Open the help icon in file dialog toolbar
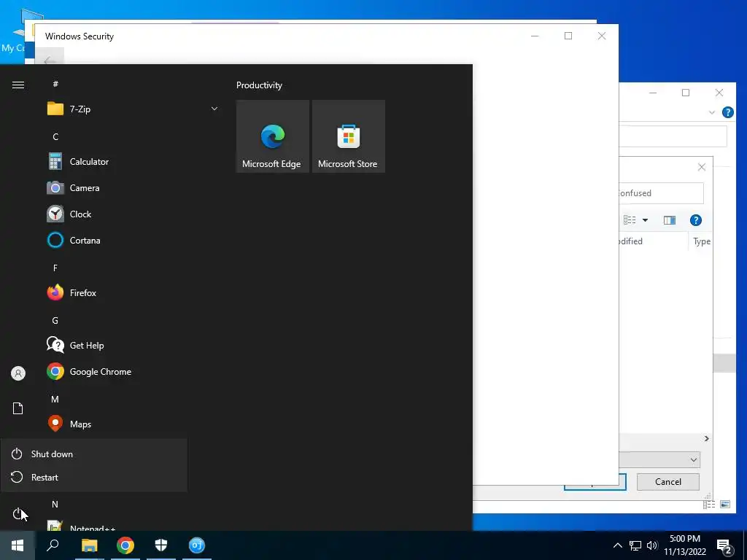The height and width of the screenshot is (560, 747). pos(695,220)
